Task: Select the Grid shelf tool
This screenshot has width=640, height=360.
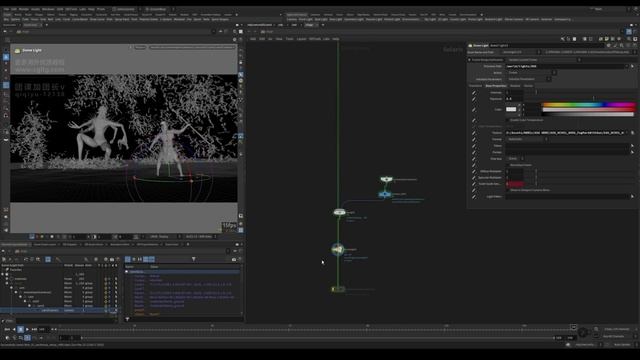Action: coord(43,19)
